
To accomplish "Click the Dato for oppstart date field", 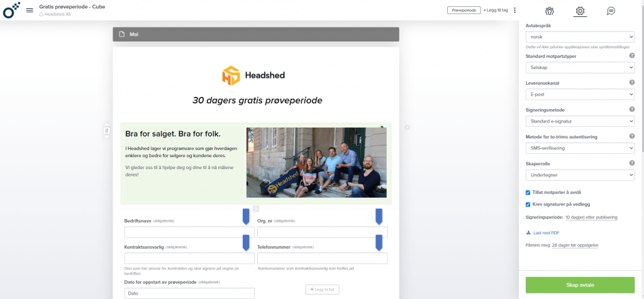I will [189, 293].
